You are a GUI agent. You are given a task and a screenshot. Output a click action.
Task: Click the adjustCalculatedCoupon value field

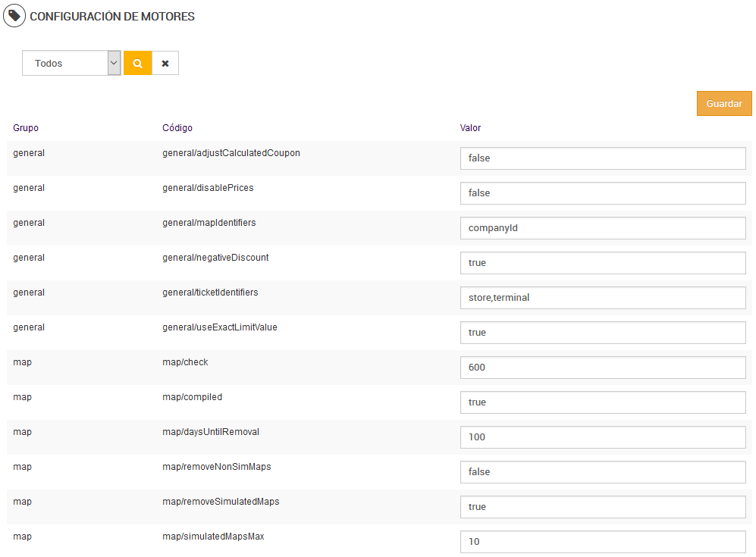point(603,158)
